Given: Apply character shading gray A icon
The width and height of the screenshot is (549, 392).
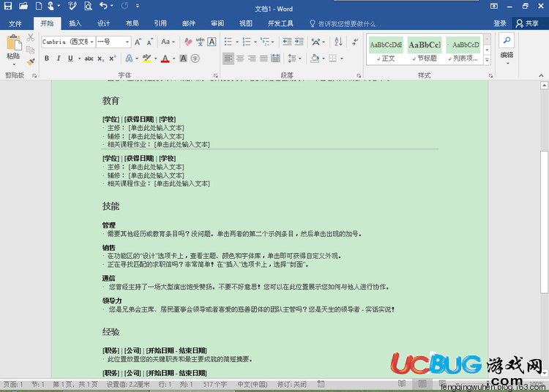Looking at the screenshot, I should 183,59.
